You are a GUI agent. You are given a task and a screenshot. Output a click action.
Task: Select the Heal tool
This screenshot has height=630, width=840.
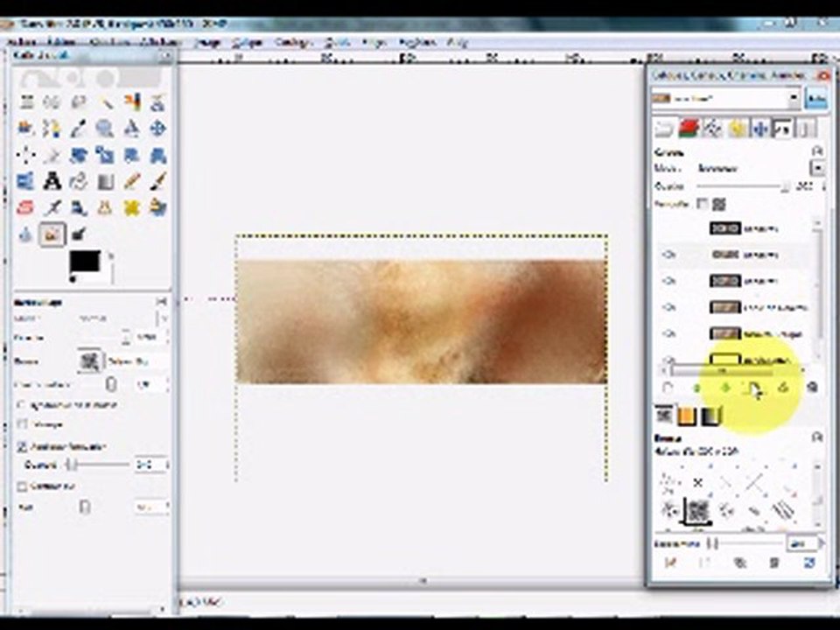point(132,208)
